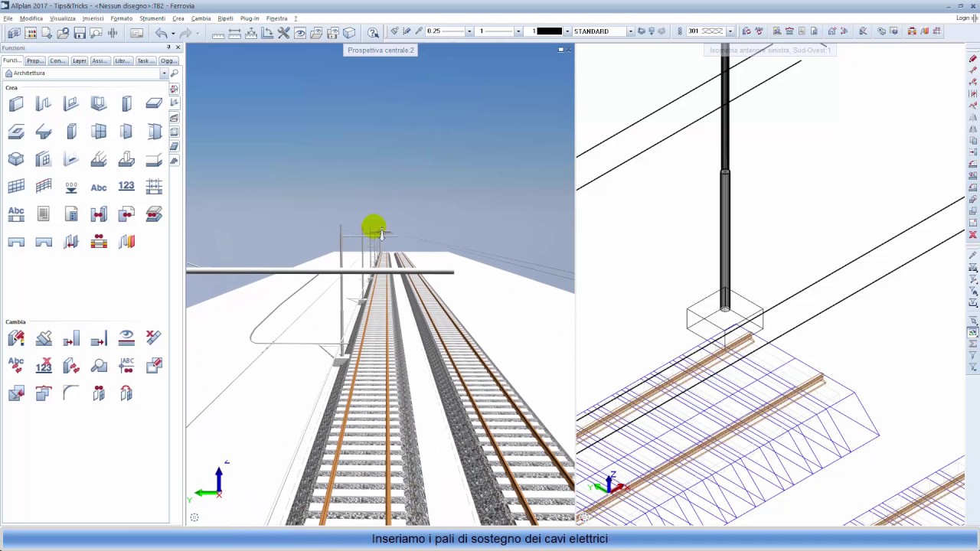
Task: Click the Prospettiva centrale:2 viewport label
Action: click(x=381, y=51)
